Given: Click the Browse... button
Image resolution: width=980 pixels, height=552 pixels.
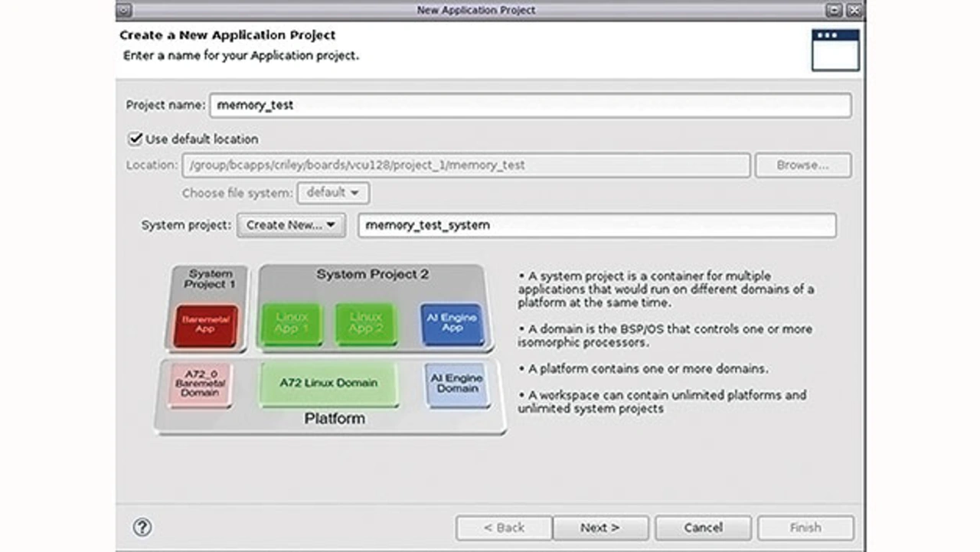Looking at the screenshot, I should (x=802, y=165).
